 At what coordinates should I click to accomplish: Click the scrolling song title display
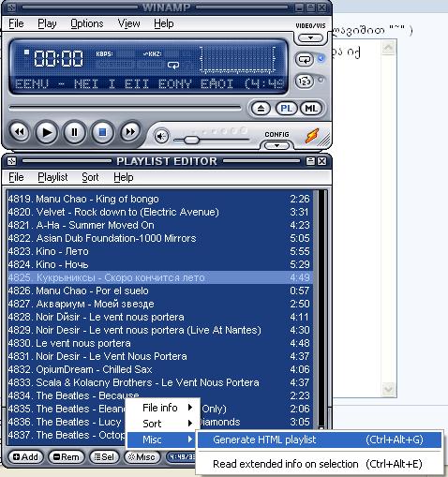tap(149, 83)
